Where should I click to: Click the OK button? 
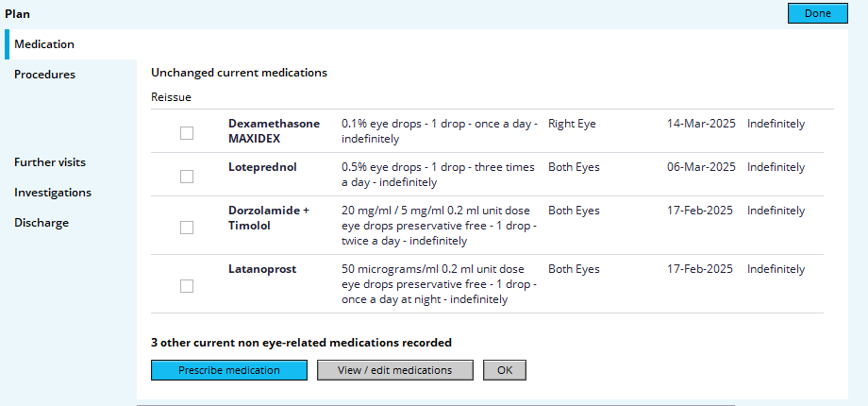pos(504,370)
